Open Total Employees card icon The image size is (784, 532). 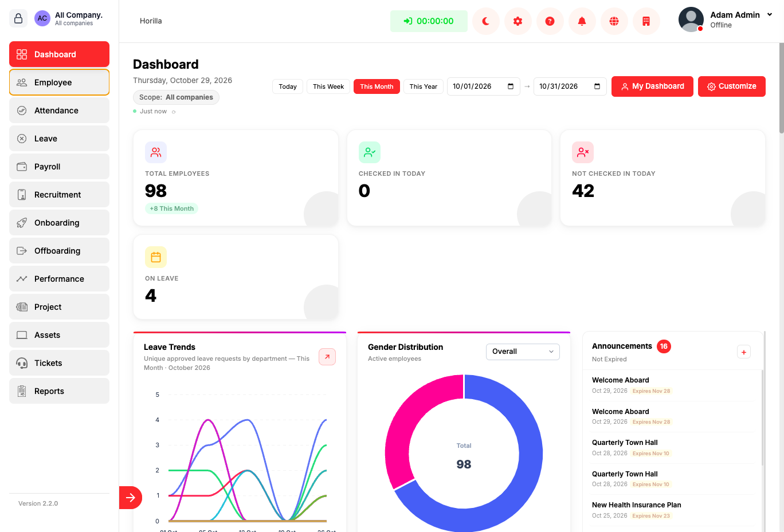(x=156, y=152)
